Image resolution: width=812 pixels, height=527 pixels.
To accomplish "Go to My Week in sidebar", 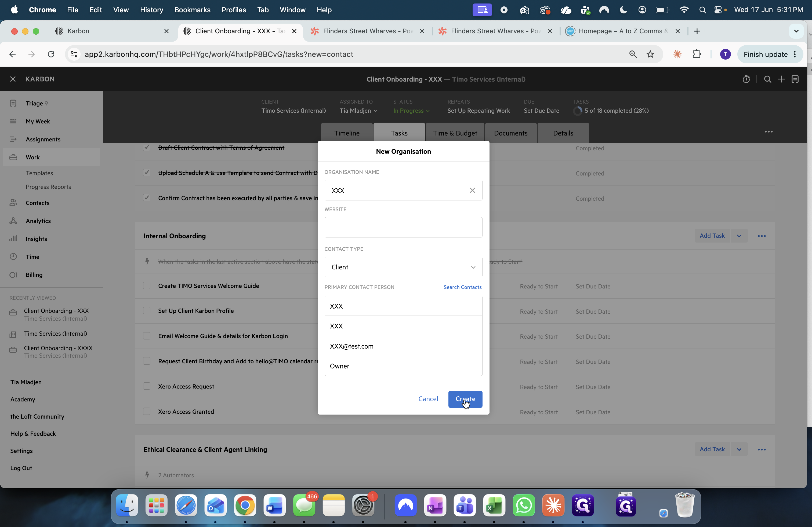I will point(38,121).
